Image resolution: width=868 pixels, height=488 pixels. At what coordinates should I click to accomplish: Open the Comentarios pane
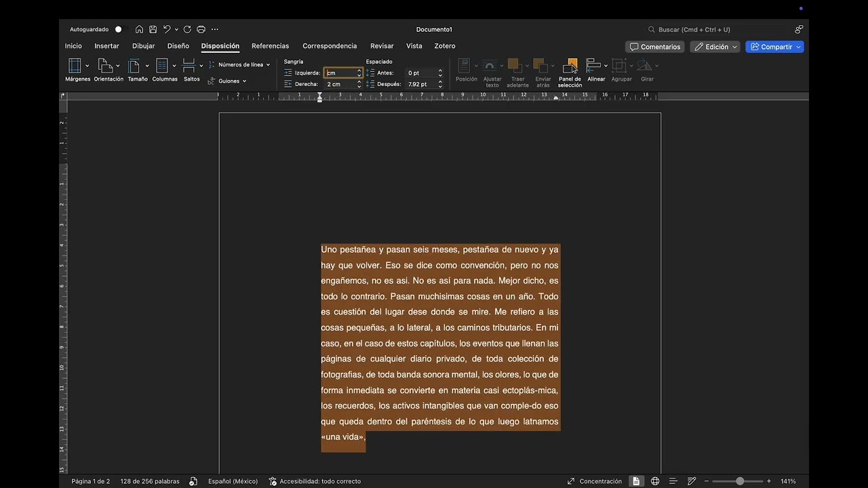(x=655, y=47)
